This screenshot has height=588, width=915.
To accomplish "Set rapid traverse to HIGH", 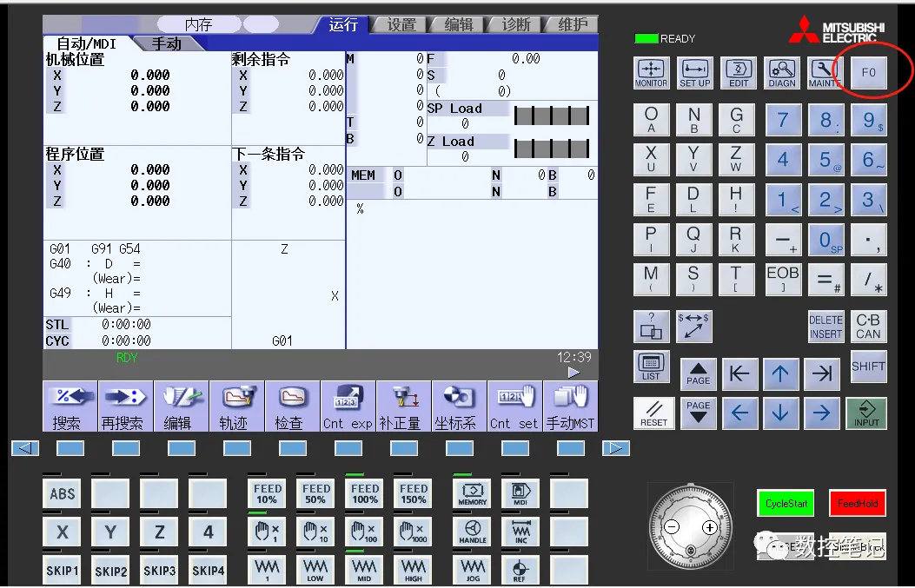I will [x=413, y=570].
